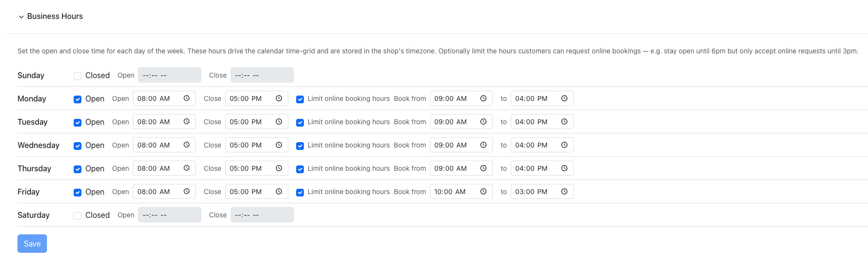
Task: Disable Friday Limit online booking hours
Action: 300,192
